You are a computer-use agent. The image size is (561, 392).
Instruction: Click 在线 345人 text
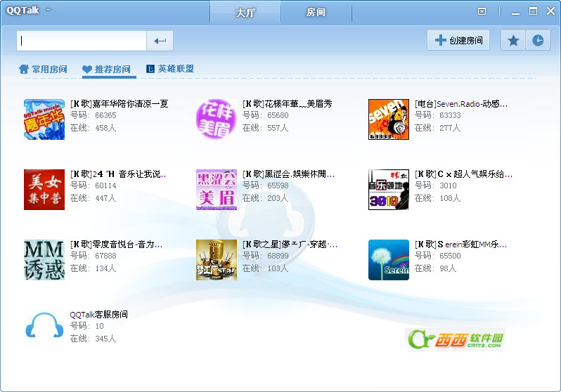pyautogui.click(x=93, y=338)
